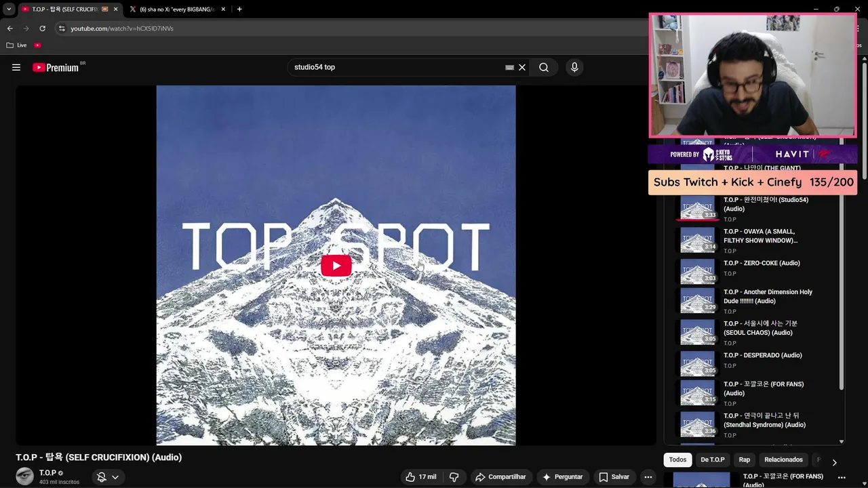Show more filter chips with right chevron

834,462
